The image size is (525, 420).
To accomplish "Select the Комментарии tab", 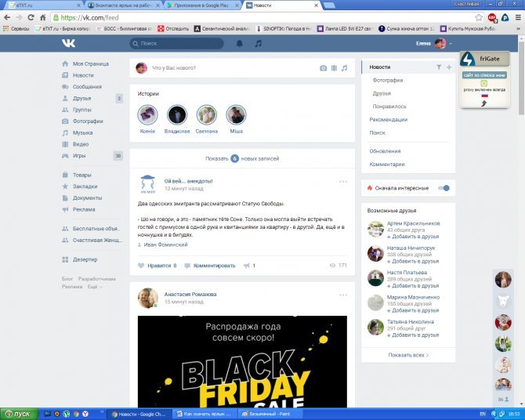I will click(x=387, y=164).
